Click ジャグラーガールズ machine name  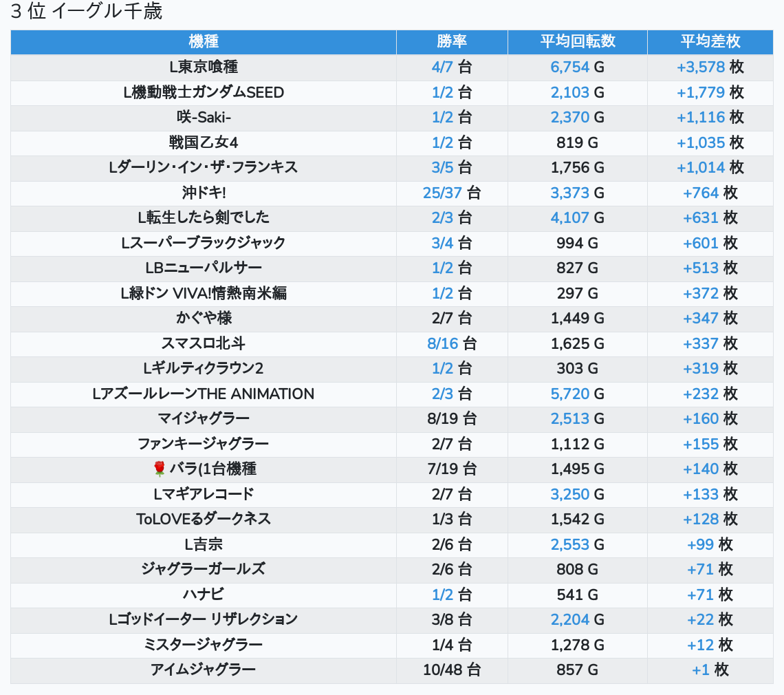coord(204,569)
